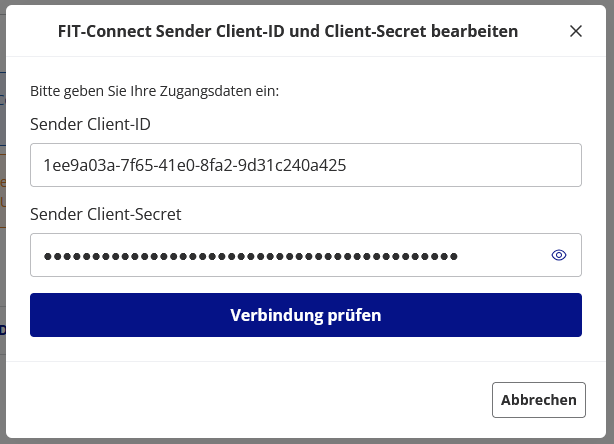Click the "8fa2" segment of the Client-ID

point(219,165)
